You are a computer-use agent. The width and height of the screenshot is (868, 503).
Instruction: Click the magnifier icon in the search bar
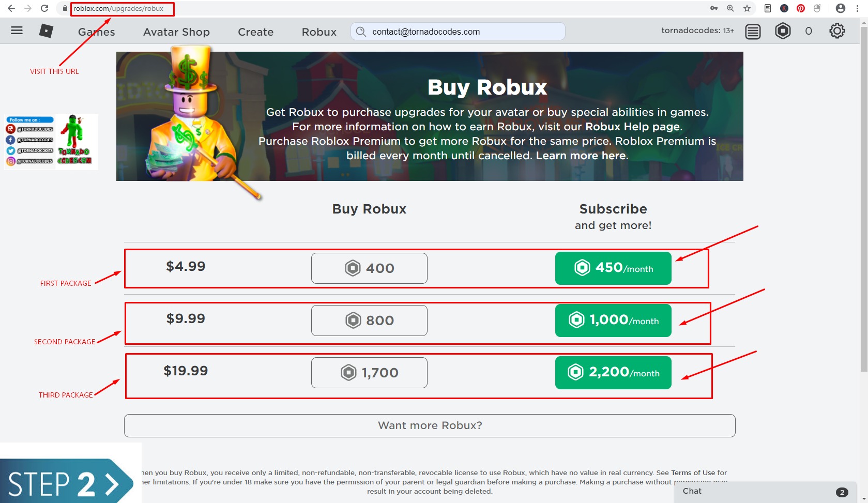tap(361, 32)
